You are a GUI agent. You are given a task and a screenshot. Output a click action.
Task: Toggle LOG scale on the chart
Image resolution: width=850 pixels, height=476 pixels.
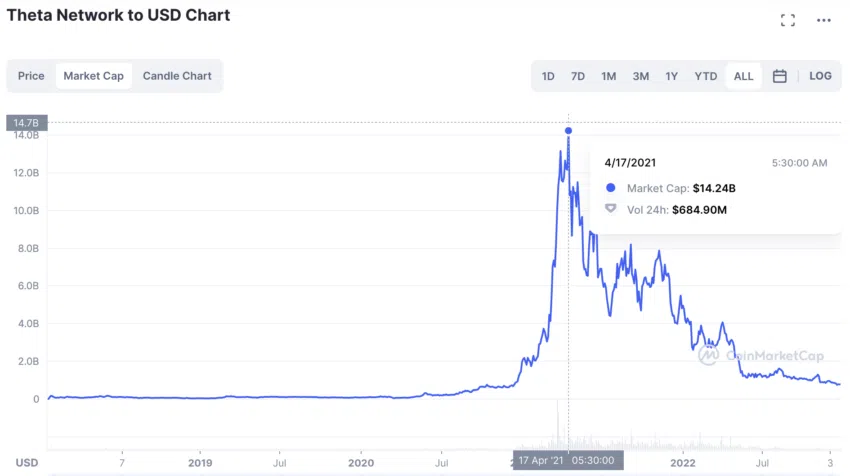[820, 76]
